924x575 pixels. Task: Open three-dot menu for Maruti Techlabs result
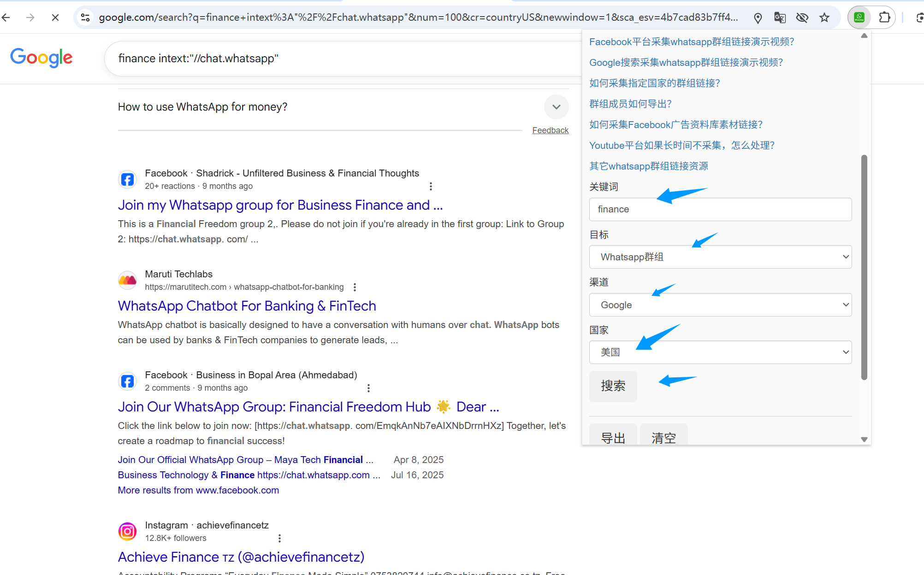point(355,287)
